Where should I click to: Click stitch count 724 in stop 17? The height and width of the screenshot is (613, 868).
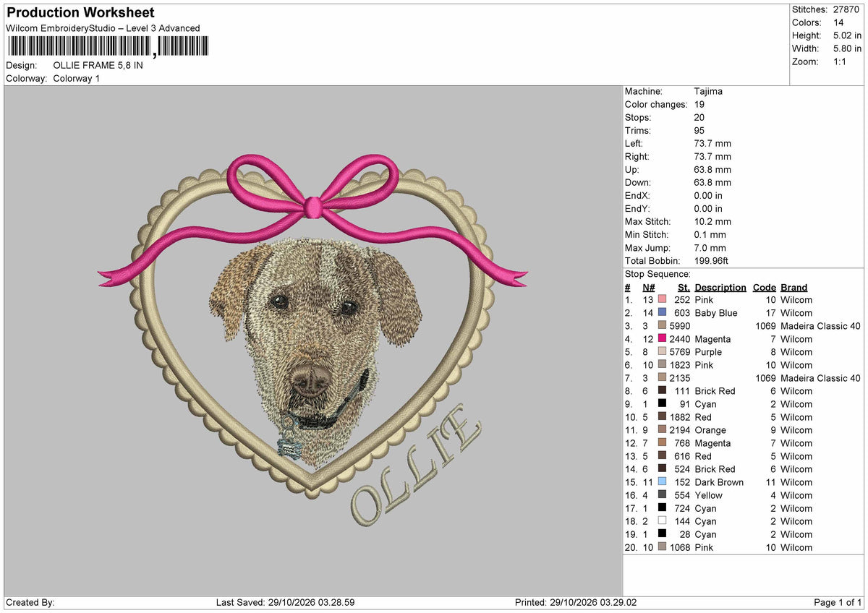683,508
